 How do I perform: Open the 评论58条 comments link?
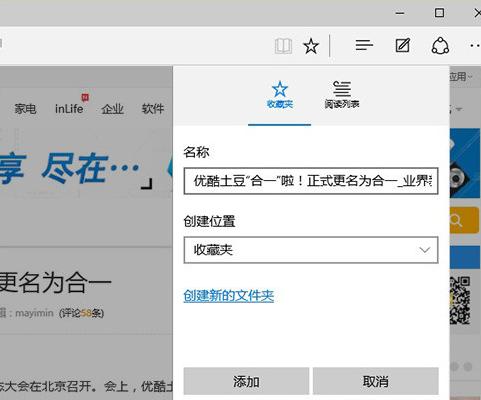click(x=81, y=313)
